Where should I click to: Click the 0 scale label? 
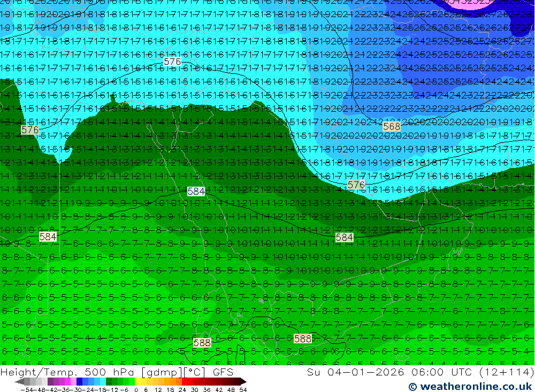coord(136,390)
